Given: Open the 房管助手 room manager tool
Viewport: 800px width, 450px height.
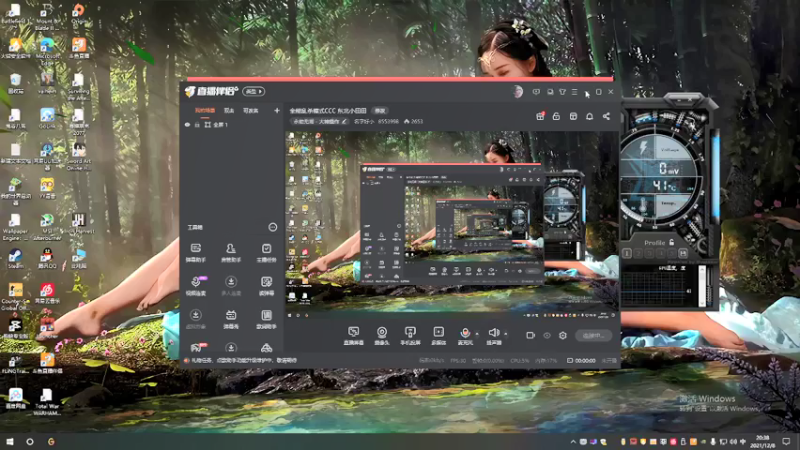Looking at the screenshot, I should (x=231, y=253).
